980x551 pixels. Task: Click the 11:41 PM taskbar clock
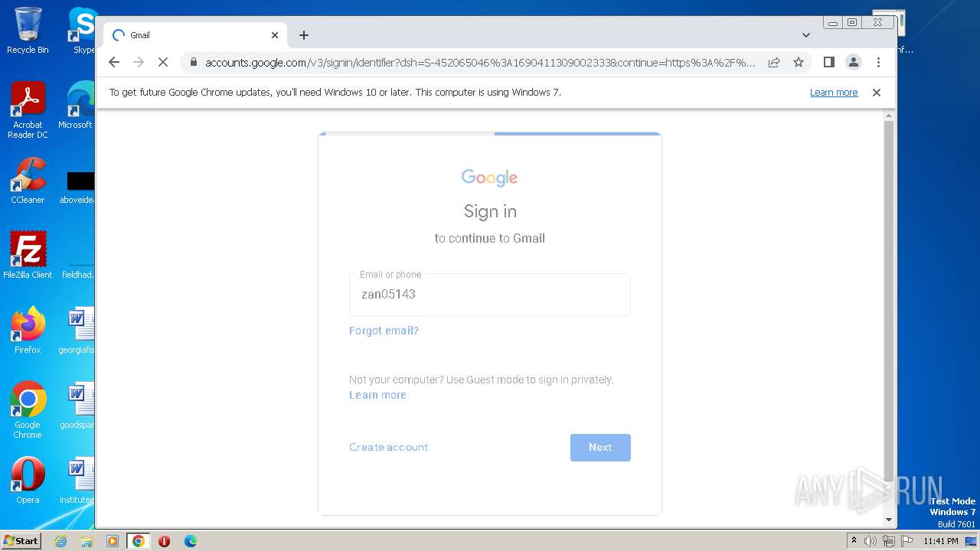pos(941,541)
